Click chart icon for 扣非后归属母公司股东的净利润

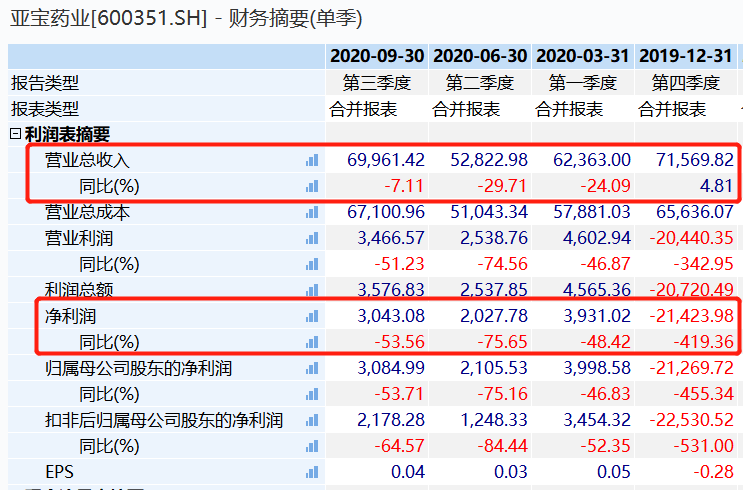point(311,420)
